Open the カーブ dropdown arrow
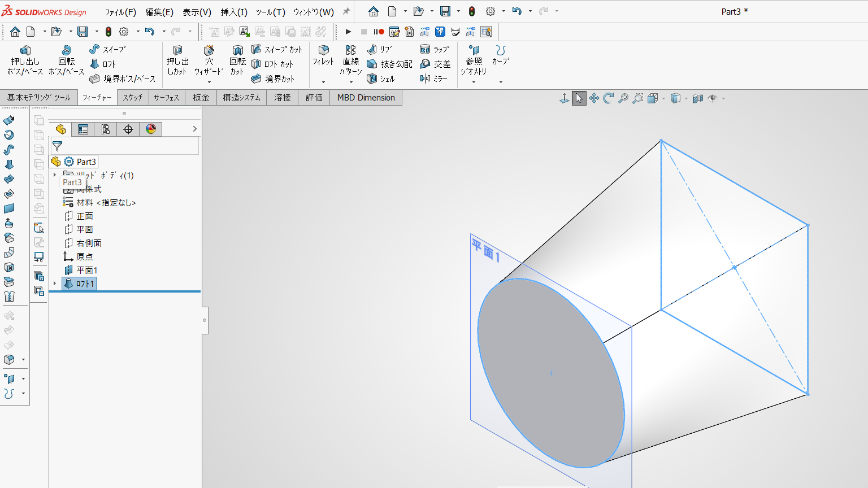The width and height of the screenshot is (868, 488). (501, 82)
